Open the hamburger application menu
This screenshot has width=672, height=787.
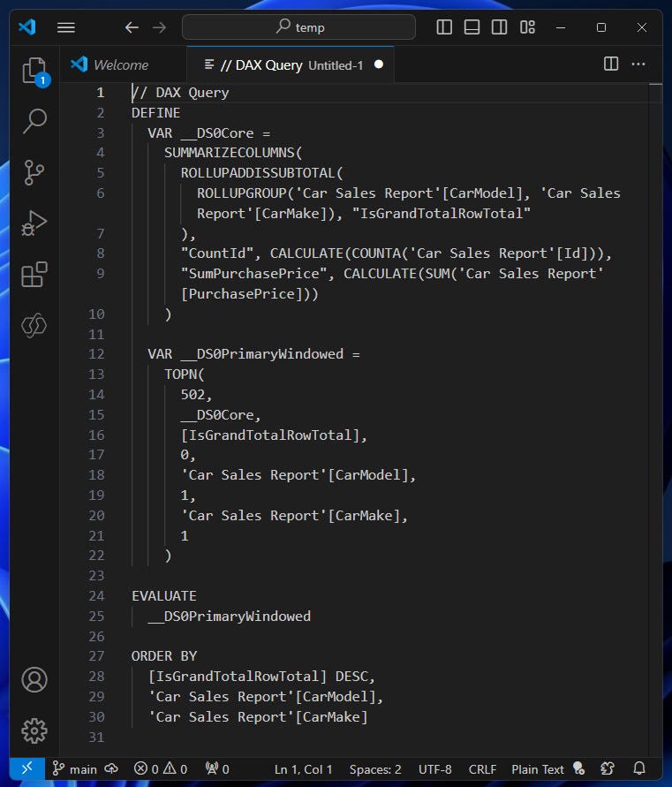pyautogui.click(x=65, y=27)
